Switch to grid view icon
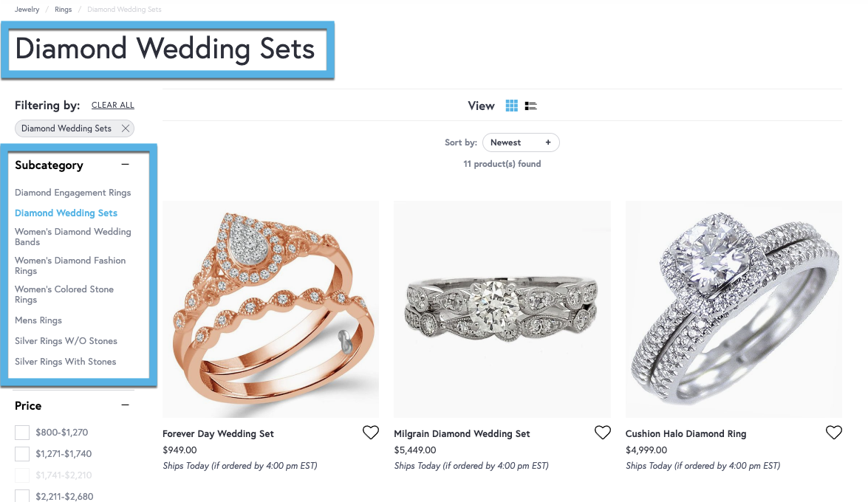This screenshot has width=868, height=502. [x=511, y=106]
